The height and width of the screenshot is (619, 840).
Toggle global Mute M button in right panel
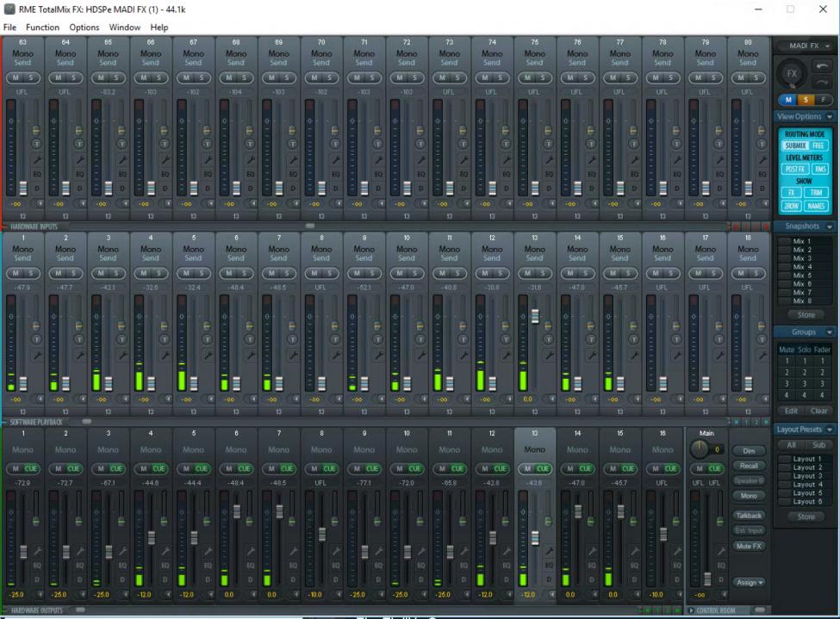tap(788, 100)
